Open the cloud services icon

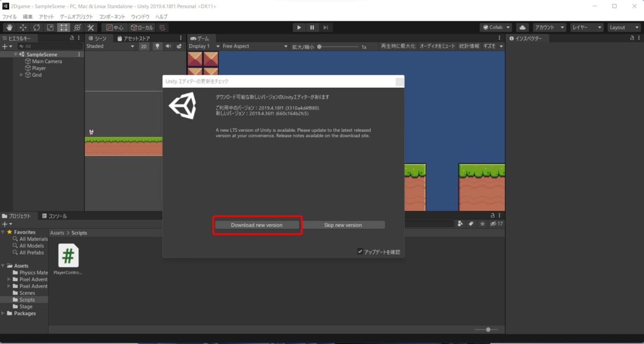point(523,28)
